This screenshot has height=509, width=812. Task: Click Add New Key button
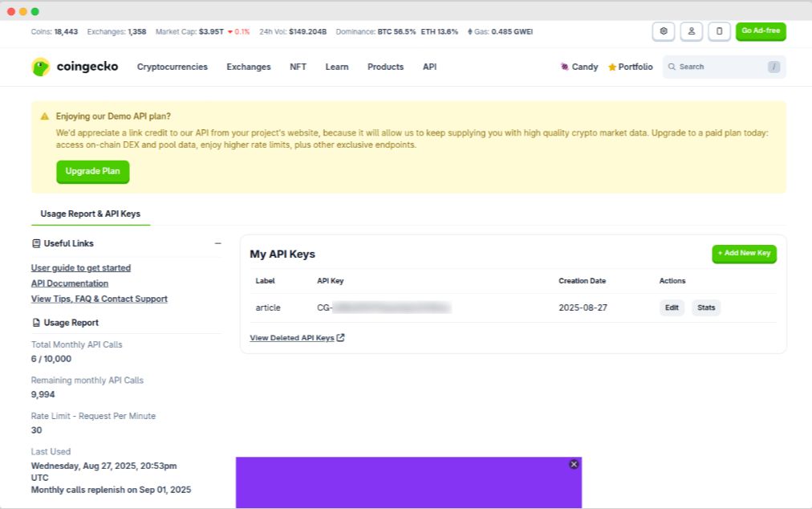point(744,254)
